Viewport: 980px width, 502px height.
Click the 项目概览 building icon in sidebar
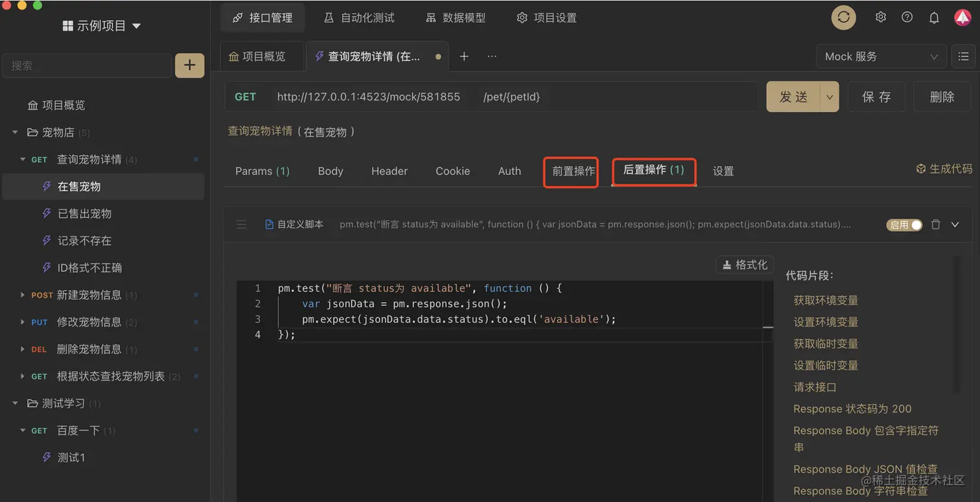click(x=32, y=105)
